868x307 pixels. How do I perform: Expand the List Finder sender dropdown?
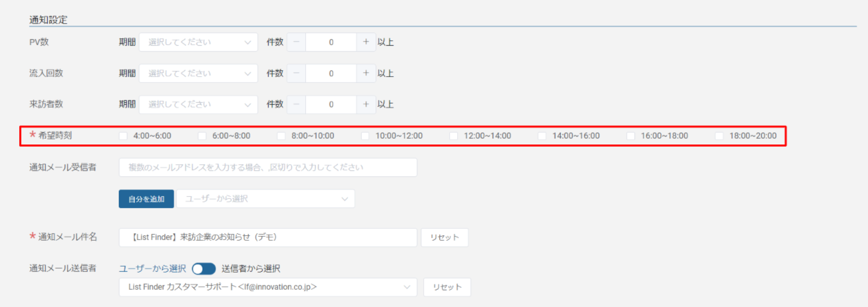tap(268, 287)
